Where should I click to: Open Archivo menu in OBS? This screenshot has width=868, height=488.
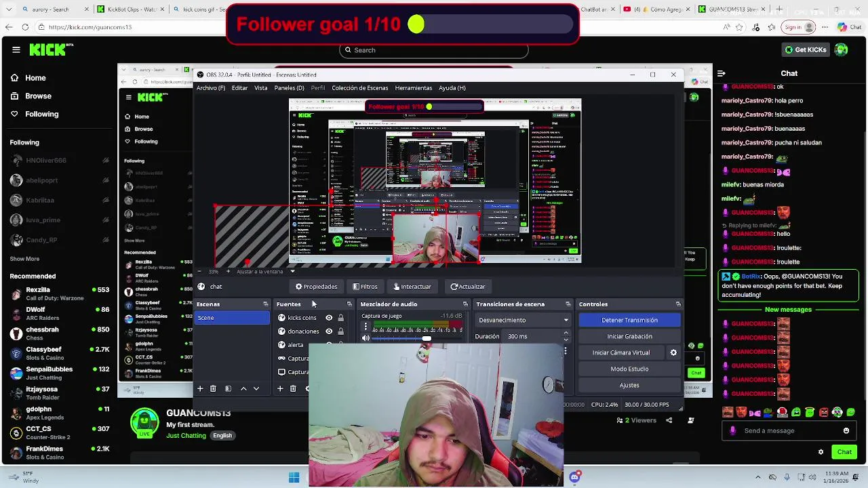coord(211,88)
